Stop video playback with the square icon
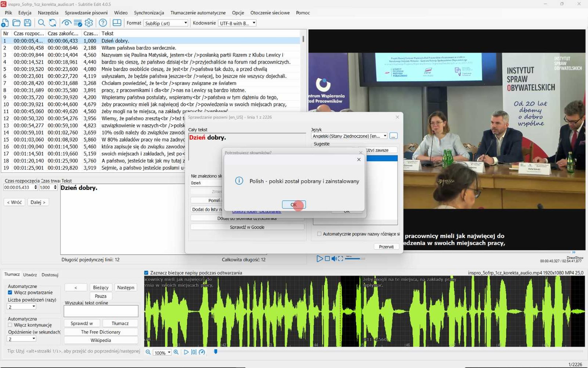588x368 pixels. point(327,259)
